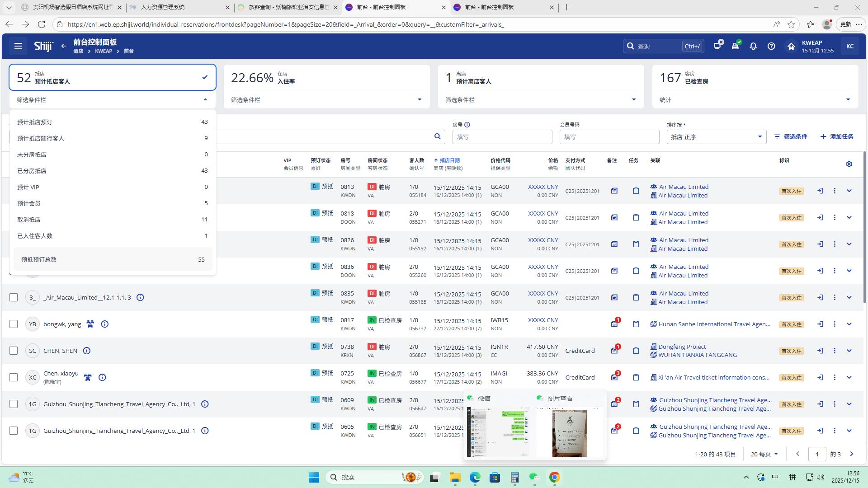
Task: Open the help question mark icon
Action: [x=771, y=46]
